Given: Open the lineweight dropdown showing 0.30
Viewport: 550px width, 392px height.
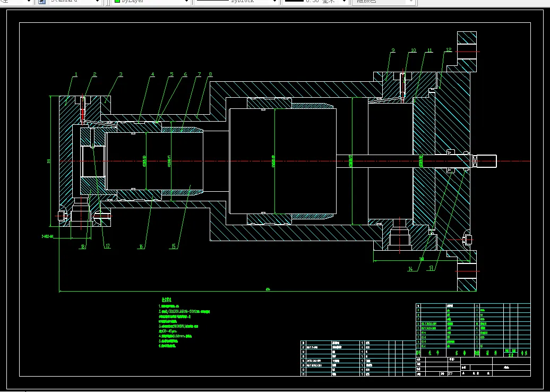Looking at the screenshot, I should point(343,2).
